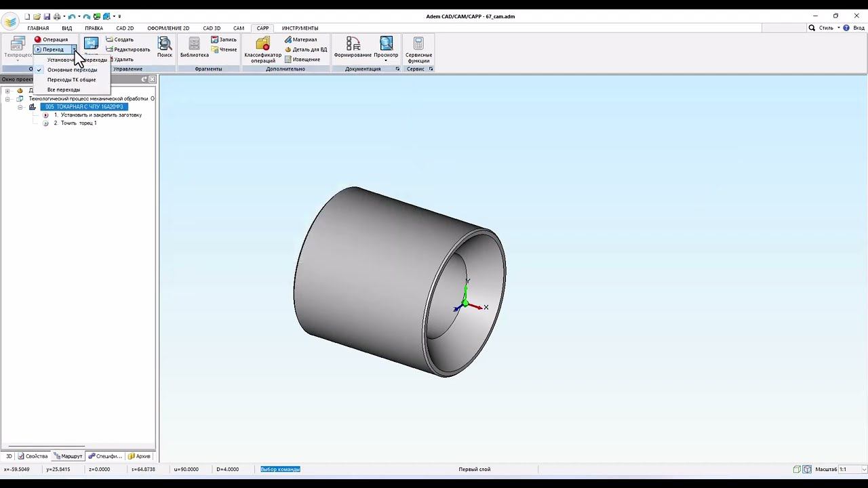Click the project panel pin/refresh icon
Screen dimensions: 868x488
pos(144,79)
